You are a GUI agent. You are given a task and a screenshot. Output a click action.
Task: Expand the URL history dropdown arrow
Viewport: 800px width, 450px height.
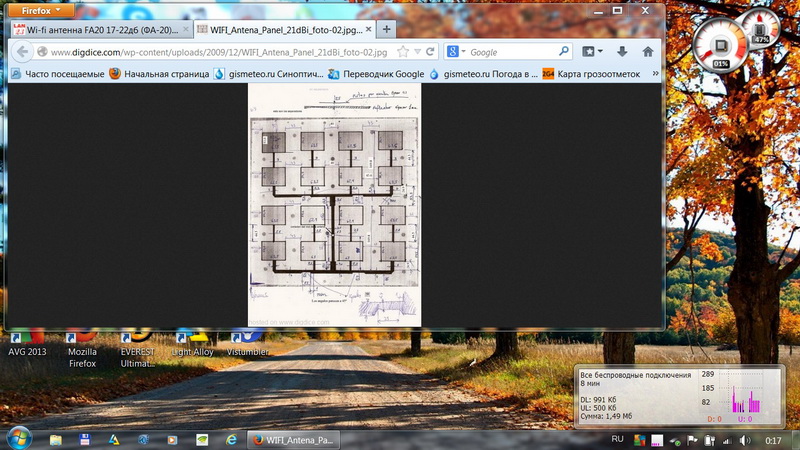pos(417,52)
